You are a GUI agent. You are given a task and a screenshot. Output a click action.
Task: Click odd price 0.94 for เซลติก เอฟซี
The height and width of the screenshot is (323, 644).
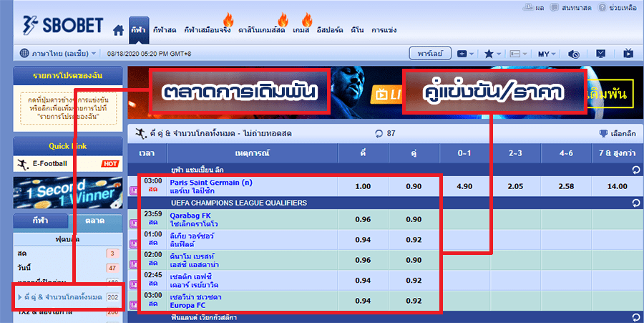pyautogui.click(x=363, y=281)
